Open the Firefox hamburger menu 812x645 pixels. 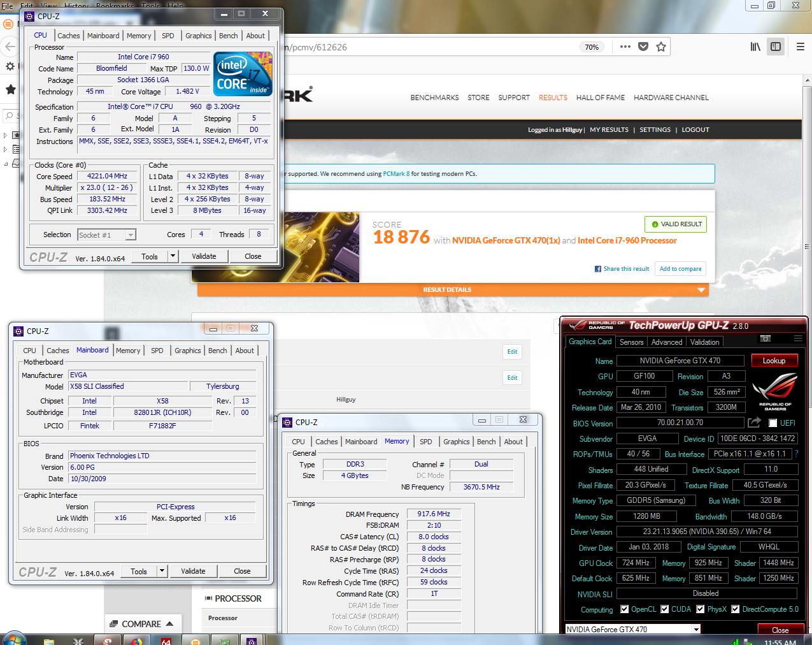[801, 47]
